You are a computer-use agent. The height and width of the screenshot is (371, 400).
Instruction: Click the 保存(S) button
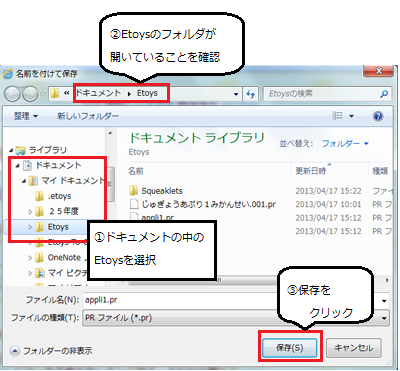(x=289, y=348)
